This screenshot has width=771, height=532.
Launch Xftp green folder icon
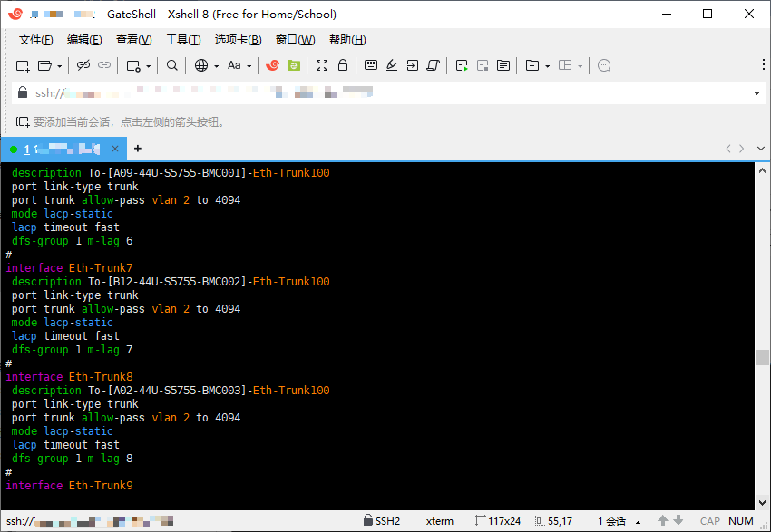[x=294, y=65]
